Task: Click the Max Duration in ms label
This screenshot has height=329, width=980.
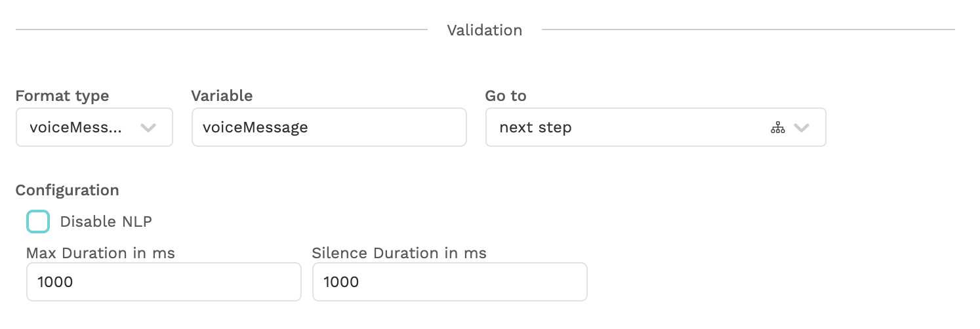Action: (100, 253)
